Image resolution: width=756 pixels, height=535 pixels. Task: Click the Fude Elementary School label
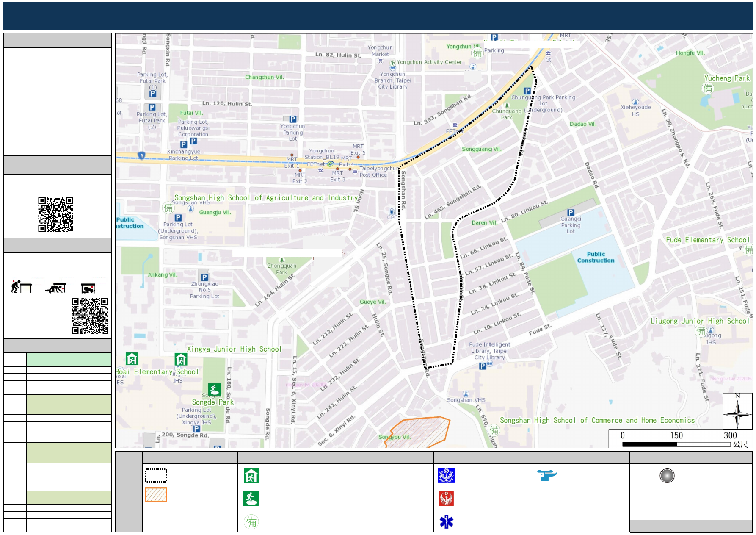coord(707,240)
